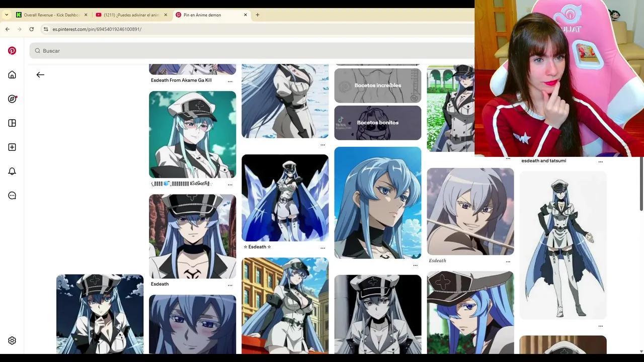Open full-body Esdeath pin on white background
Viewport: 644px width, 362px height.
pos(563,245)
